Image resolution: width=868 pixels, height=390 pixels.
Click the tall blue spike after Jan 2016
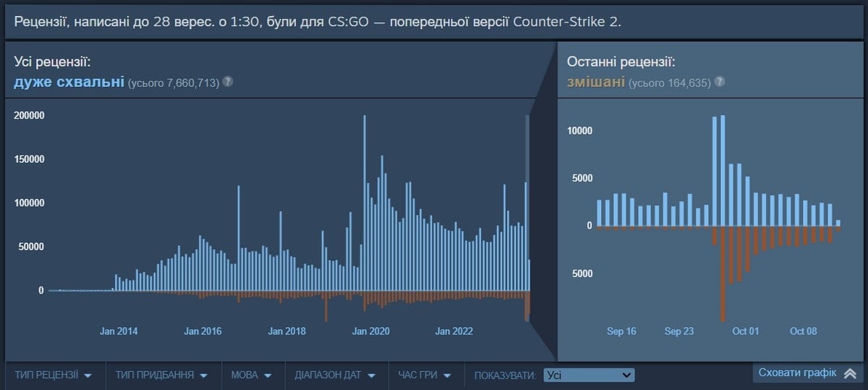pyautogui.click(x=238, y=238)
